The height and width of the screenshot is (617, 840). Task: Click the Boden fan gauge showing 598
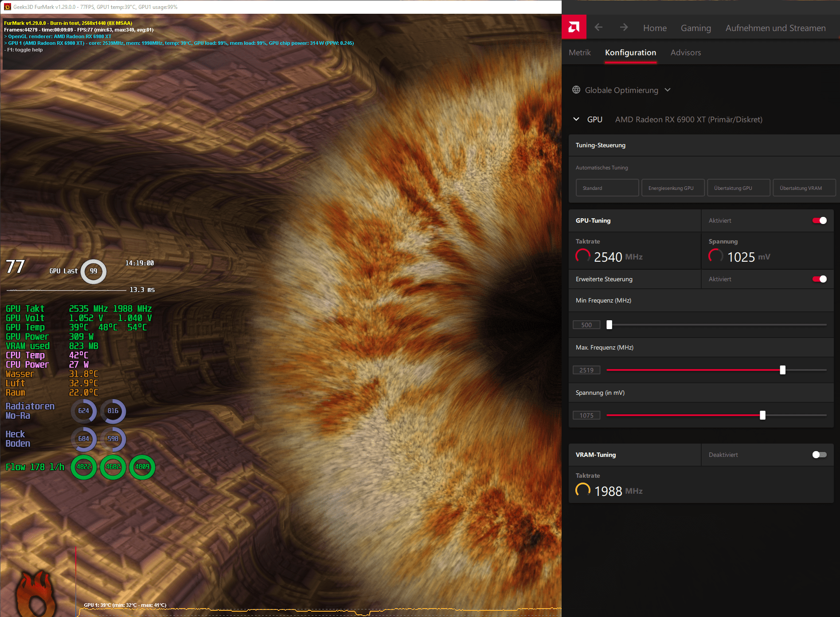pos(113,439)
